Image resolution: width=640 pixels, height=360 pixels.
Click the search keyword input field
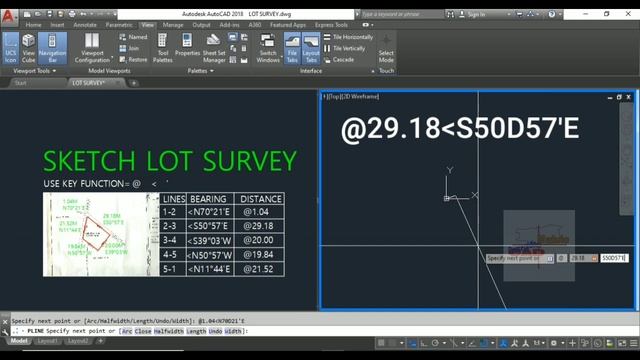(402, 14)
